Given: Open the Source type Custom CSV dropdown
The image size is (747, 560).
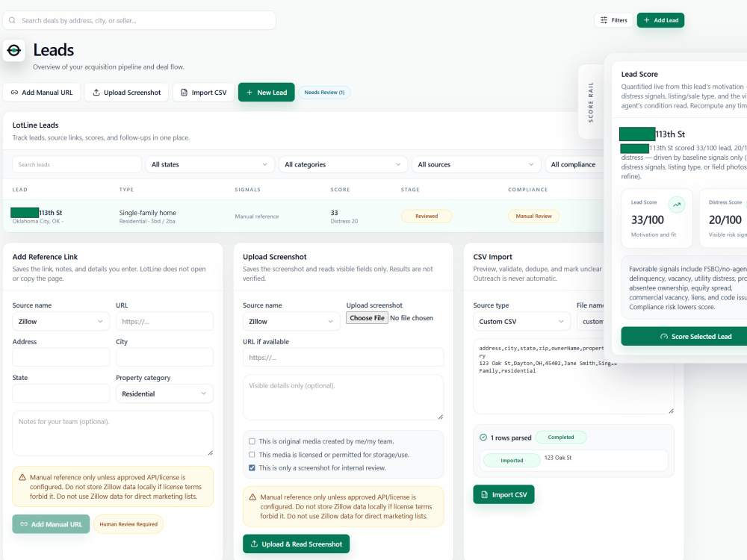Looking at the screenshot, I should click(x=521, y=321).
